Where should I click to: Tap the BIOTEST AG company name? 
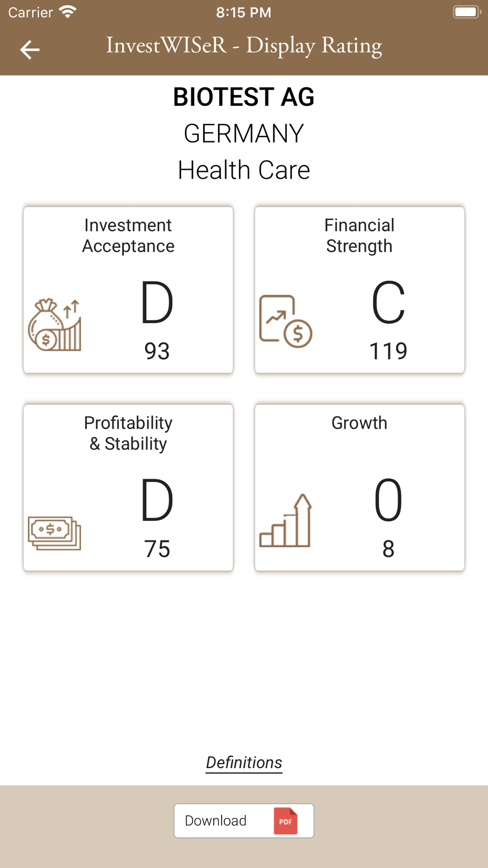244,97
